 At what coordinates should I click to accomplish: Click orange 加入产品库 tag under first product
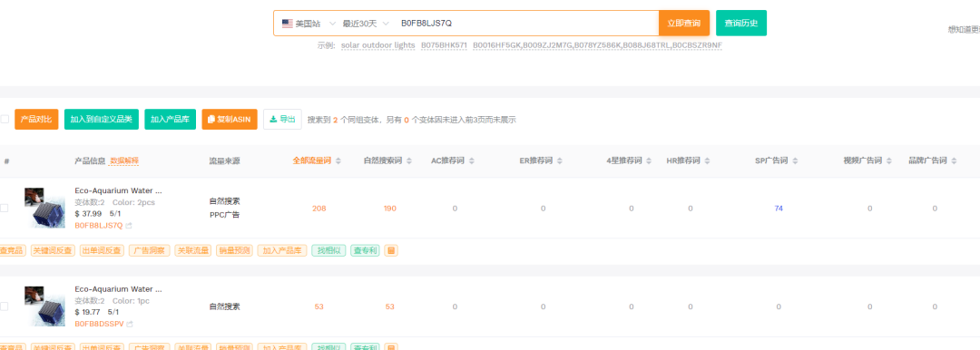(x=282, y=250)
